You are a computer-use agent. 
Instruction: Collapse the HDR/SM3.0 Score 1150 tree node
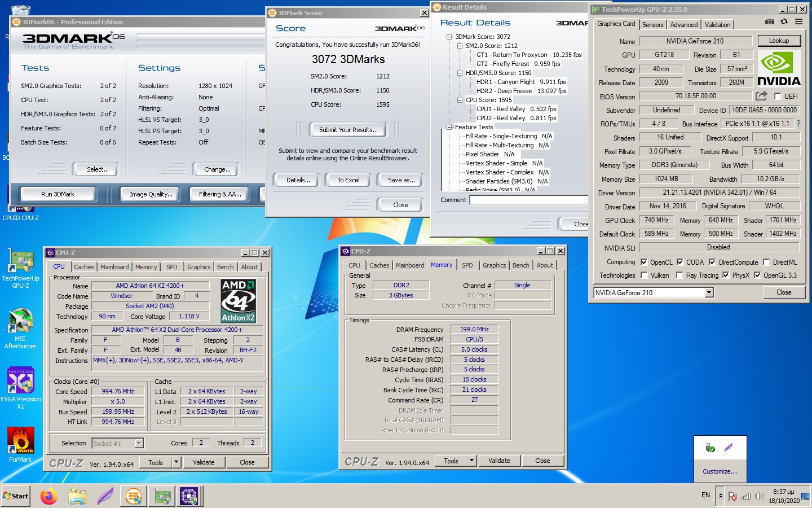460,73
